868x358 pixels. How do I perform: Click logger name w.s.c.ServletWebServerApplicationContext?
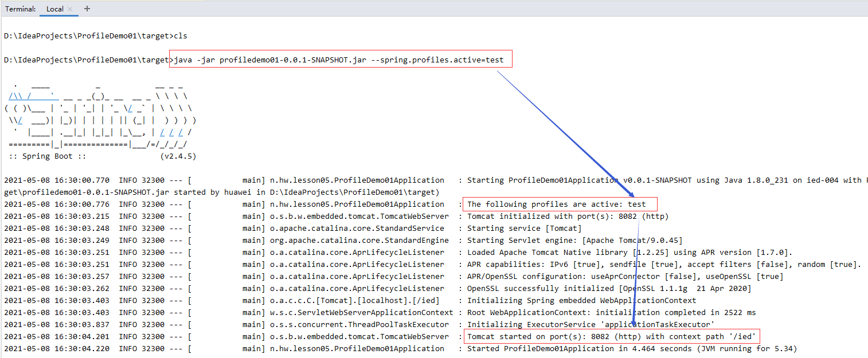(x=362, y=312)
